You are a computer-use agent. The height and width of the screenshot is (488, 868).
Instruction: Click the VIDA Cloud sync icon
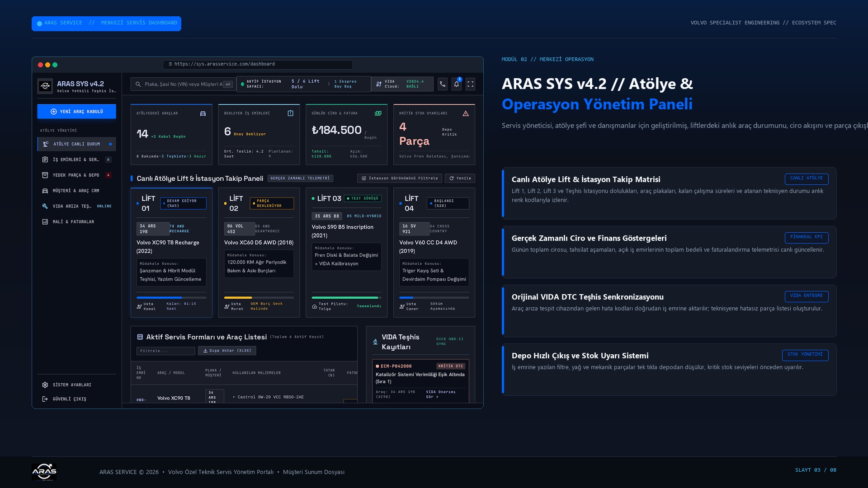coord(379,84)
